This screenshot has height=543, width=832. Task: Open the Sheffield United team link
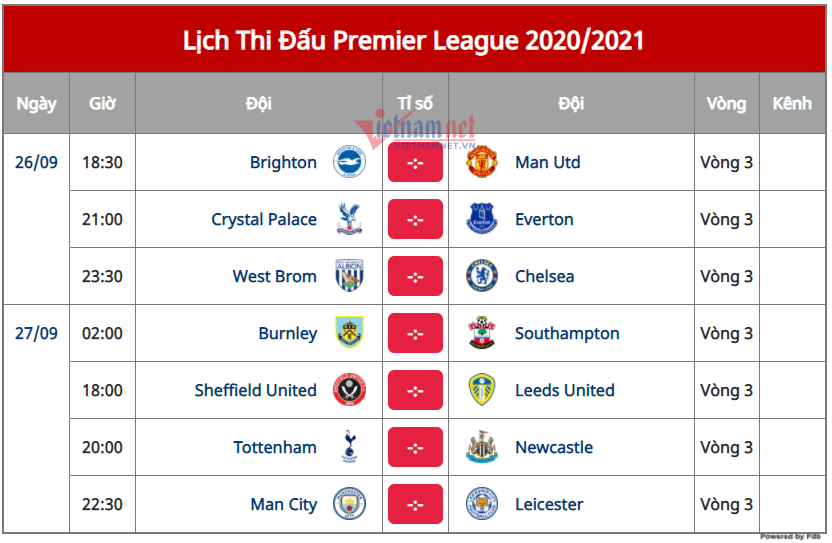(x=255, y=391)
